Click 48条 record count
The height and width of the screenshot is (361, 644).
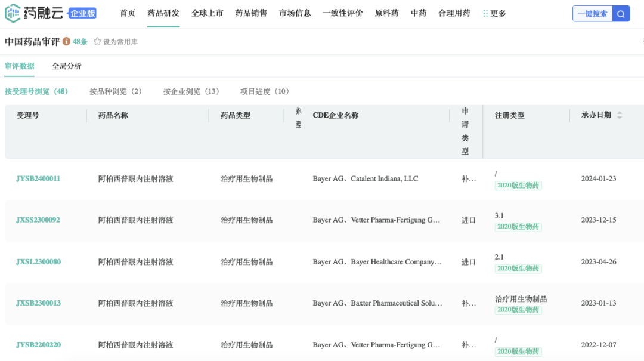pyautogui.click(x=80, y=42)
